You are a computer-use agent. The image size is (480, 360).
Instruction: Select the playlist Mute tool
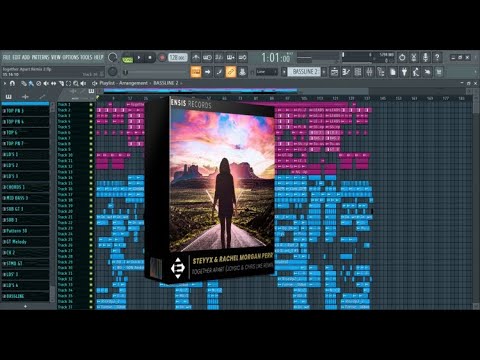(46, 83)
